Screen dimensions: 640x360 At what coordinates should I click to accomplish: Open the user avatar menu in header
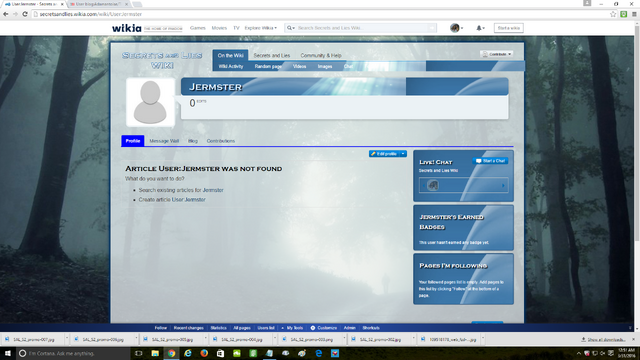(456, 28)
